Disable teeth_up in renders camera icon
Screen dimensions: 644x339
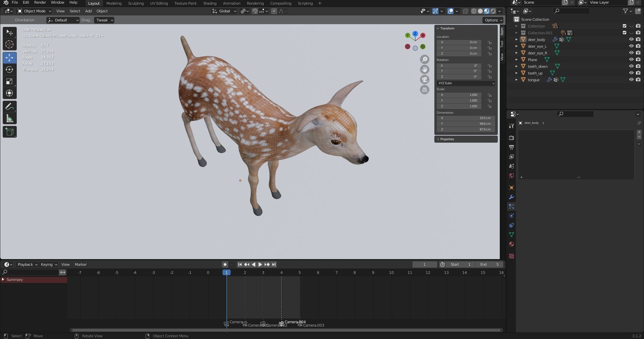pos(638,73)
